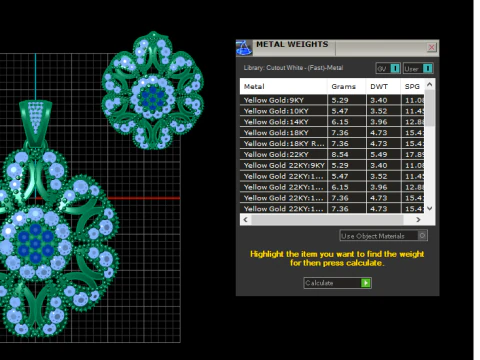The width and height of the screenshot is (480, 360).
Task: Sort by the SPG column header
Action: coord(413,86)
